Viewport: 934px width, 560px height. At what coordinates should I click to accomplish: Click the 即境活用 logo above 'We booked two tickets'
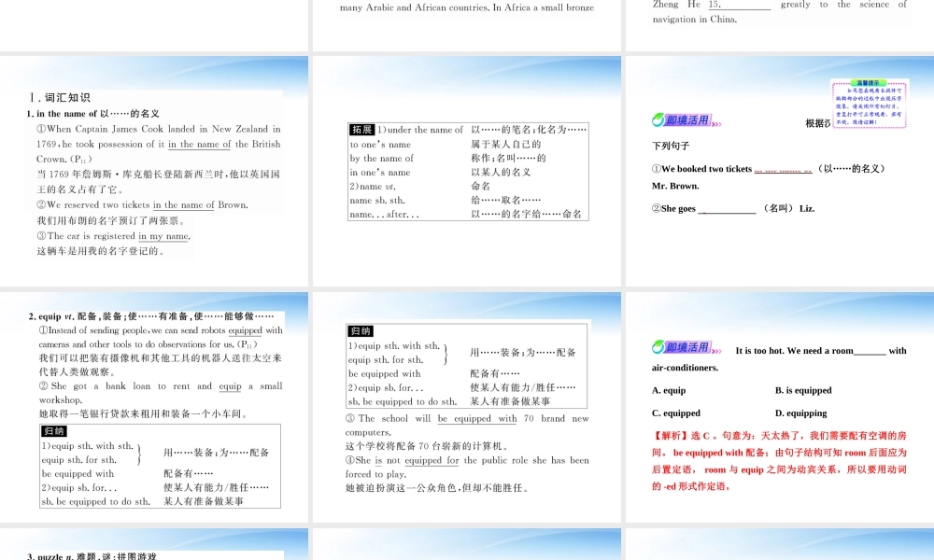tap(686, 120)
